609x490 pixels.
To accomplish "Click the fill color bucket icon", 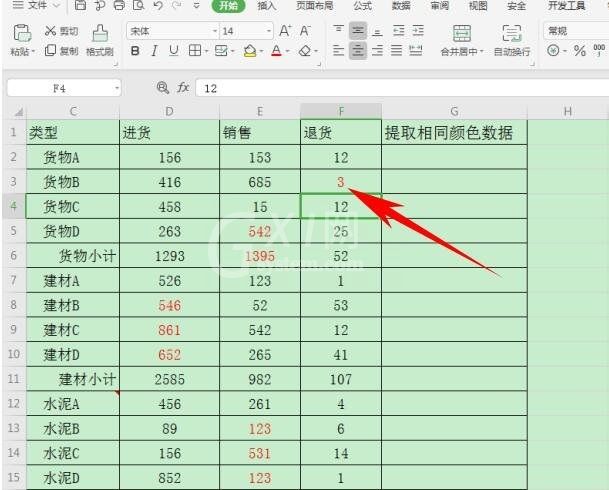I will tap(250, 50).
